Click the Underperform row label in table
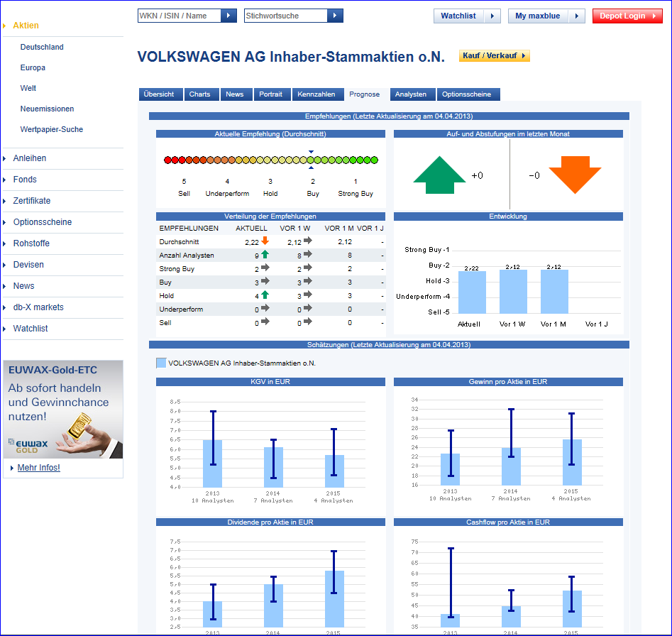Image resolution: width=672 pixels, height=636 pixels. (181, 309)
